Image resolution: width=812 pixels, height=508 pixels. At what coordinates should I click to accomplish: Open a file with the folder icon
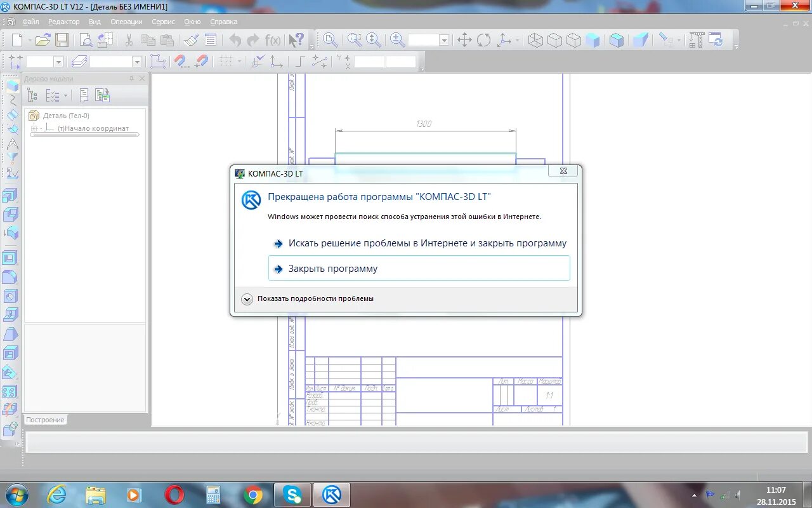point(43,40)
